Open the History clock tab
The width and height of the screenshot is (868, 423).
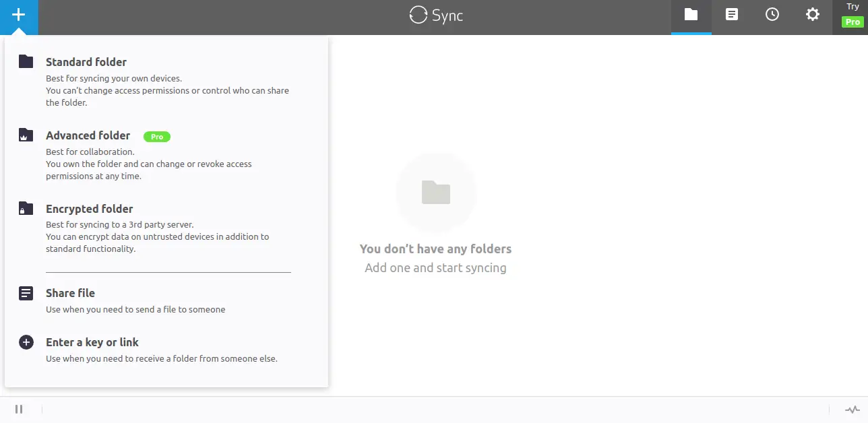coord(772,15)
